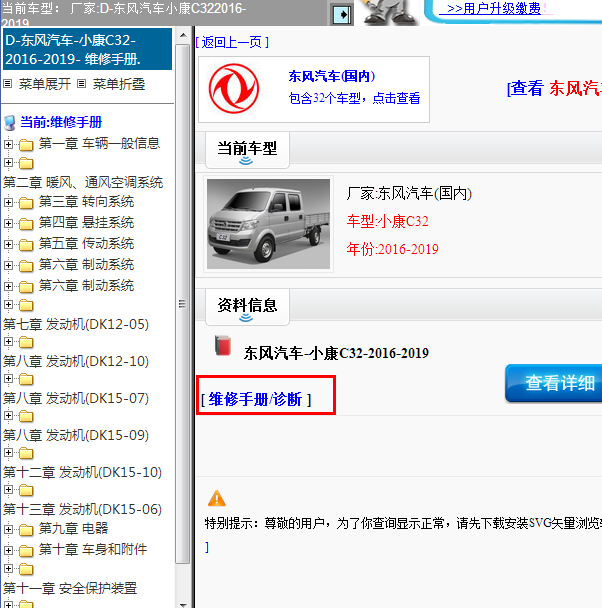Image resolution: width=602 pixels, height=608 pixels.
Task: Click the icon beside 当前:维修手册
Action: click(x=9, y=123)
